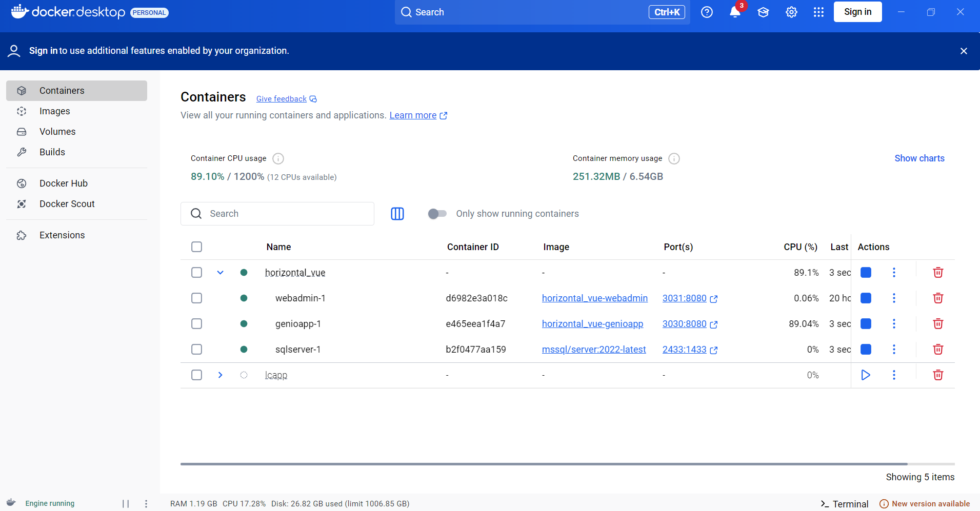Delete the genioapp-1 container

[938, 324]
